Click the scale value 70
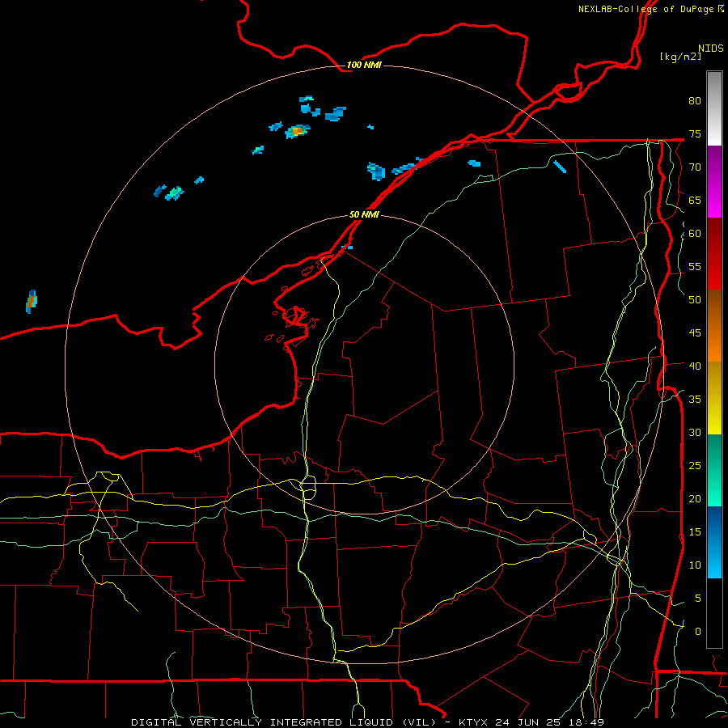Image resolution: width=728 pixels, height=728 pixels. click(695, 167)
